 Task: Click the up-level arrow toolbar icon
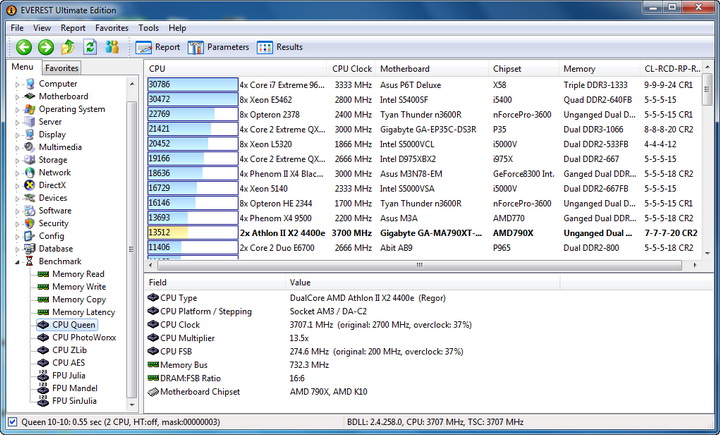coord(68,47)
